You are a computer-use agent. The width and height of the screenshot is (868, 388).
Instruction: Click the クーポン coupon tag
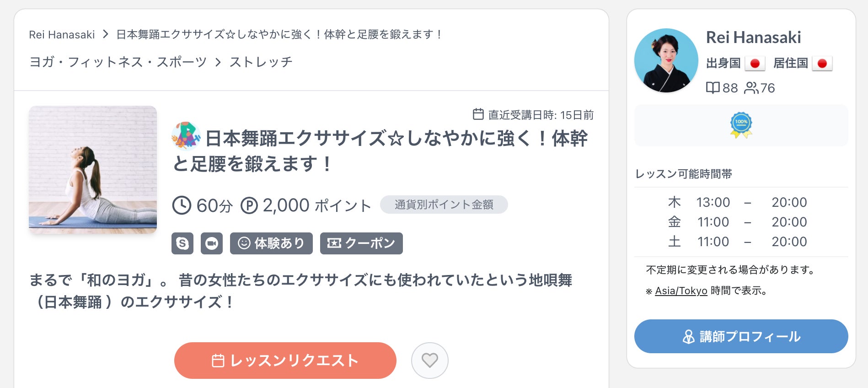[x=361, y=243]
